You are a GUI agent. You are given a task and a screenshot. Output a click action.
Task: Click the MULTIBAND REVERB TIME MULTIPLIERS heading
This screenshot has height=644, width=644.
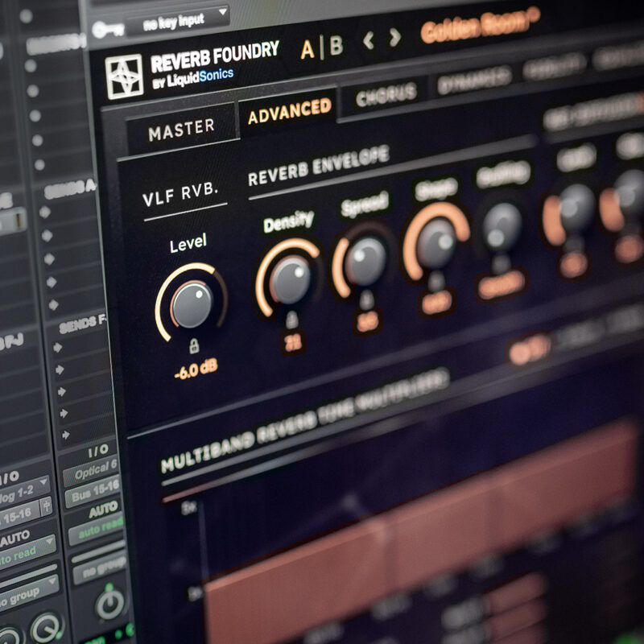tap(305, 420)
